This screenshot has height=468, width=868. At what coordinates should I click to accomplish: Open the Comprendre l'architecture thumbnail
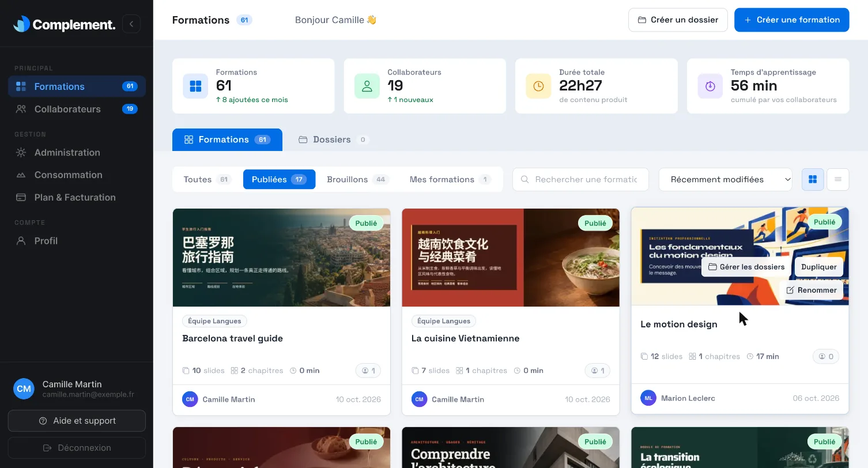point(511,448)
